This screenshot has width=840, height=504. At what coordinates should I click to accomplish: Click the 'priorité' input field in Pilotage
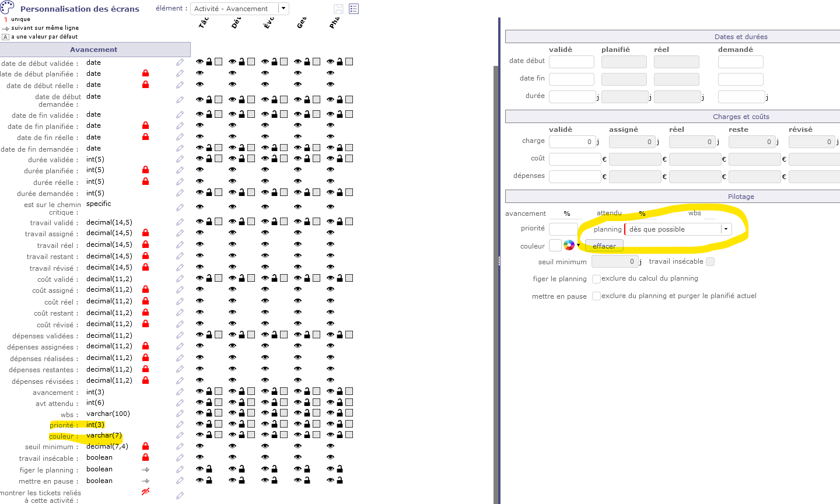563,229
